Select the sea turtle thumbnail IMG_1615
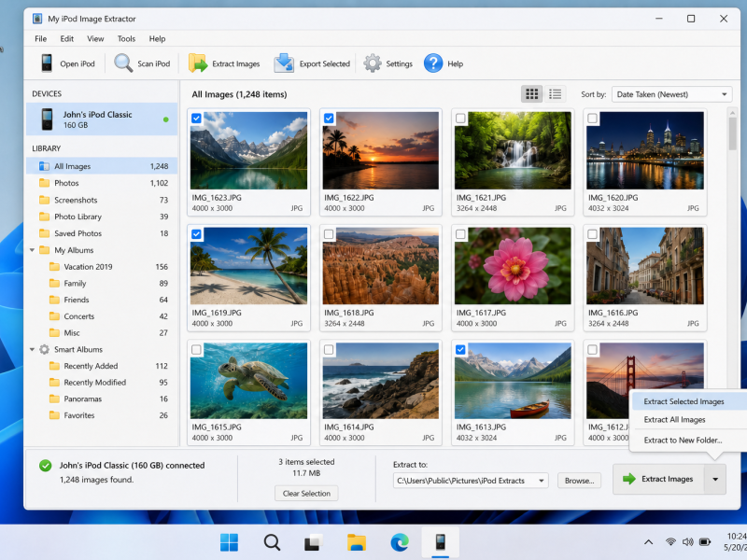The image size is (747, 560). pyautogui.click(x=248, y=381)
